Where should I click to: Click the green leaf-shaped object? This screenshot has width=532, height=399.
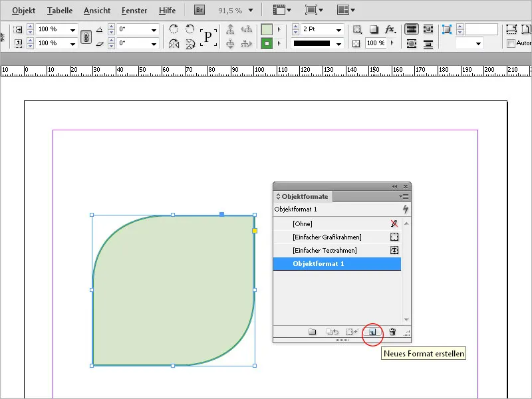tap(174, 291)
